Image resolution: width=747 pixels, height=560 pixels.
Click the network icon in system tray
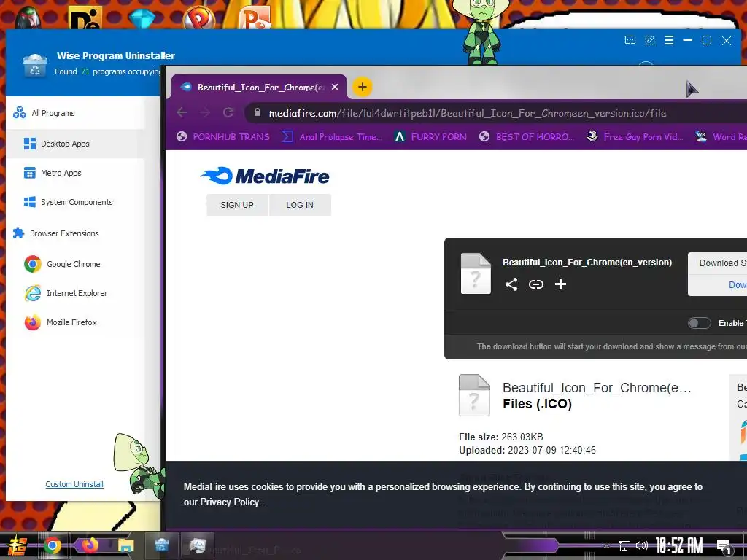pyautogui.click(x=624, y=545)
